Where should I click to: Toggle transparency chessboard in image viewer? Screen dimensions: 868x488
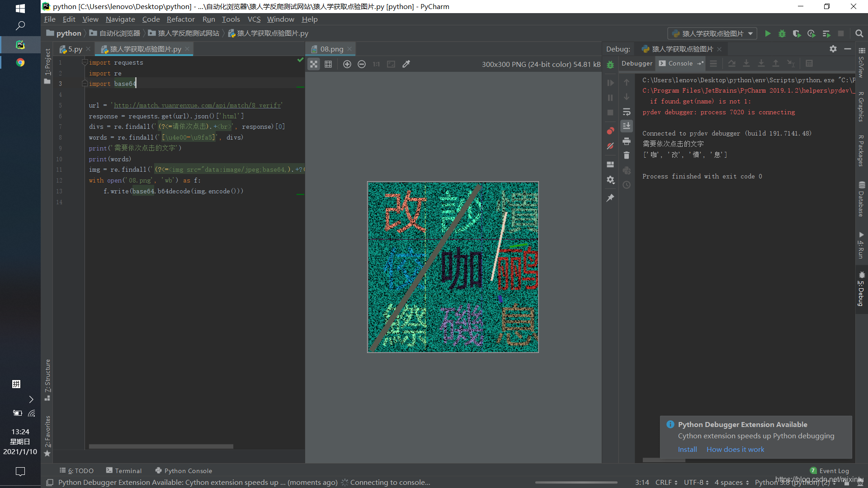(x=314, y=64)
